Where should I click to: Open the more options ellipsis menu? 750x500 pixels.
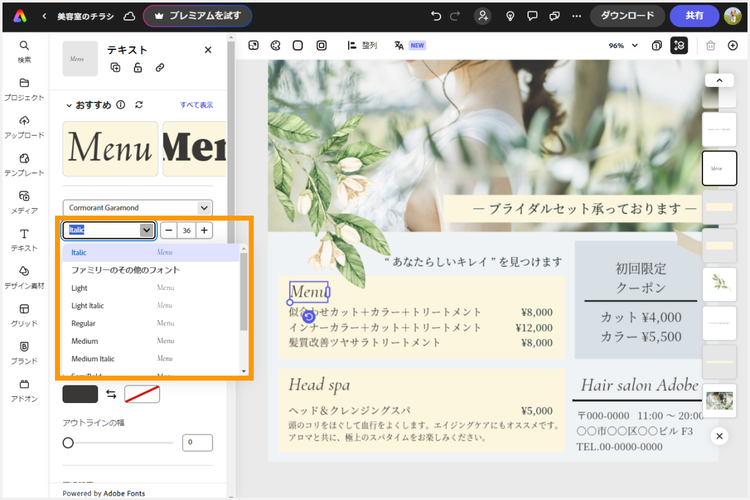point(576,16)
